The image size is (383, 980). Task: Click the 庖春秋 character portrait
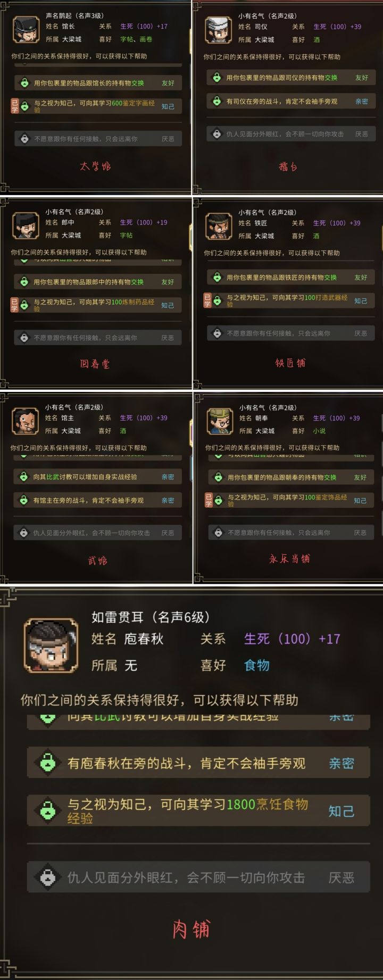pyautogui.click(x=52, y=646)
